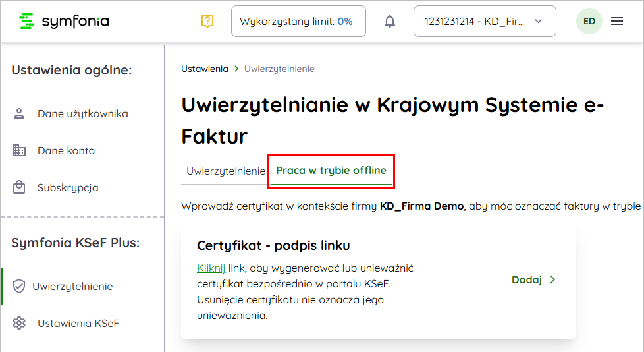Viewport: 644px width, 352px height.
Task: Select Uwierzytelnienie in the sidebar
Action: click(72, 286)
